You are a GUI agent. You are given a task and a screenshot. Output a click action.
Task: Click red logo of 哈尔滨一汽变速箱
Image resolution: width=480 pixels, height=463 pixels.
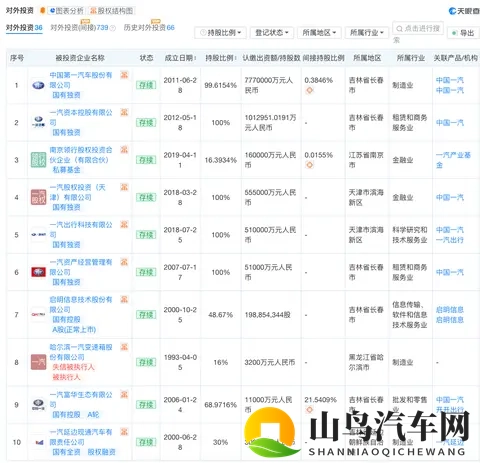(38, 362)
